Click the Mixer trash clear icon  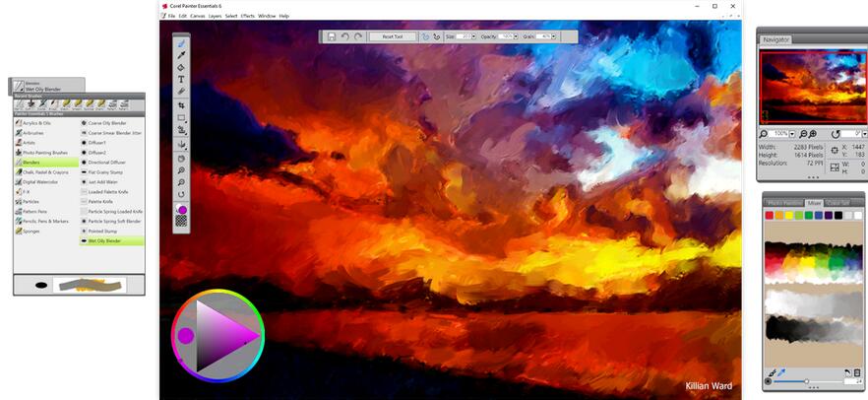pos(857,372)
